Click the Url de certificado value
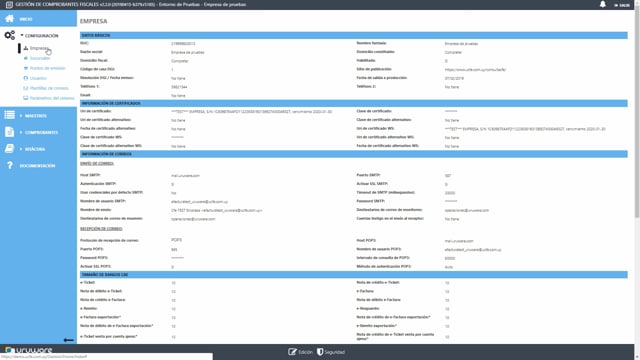 (251, 111)
